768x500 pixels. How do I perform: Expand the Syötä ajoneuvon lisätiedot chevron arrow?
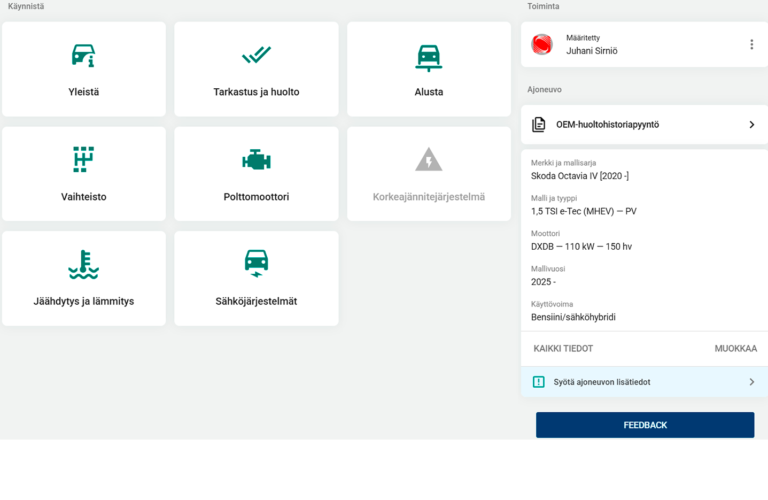(752, 382)
